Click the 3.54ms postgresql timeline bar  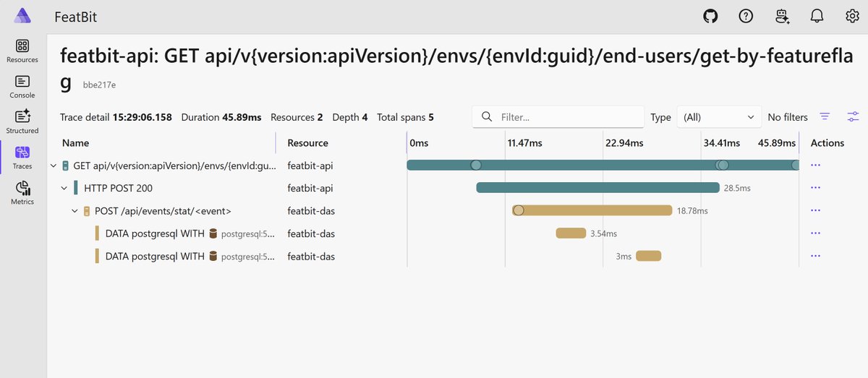[571, 233]
